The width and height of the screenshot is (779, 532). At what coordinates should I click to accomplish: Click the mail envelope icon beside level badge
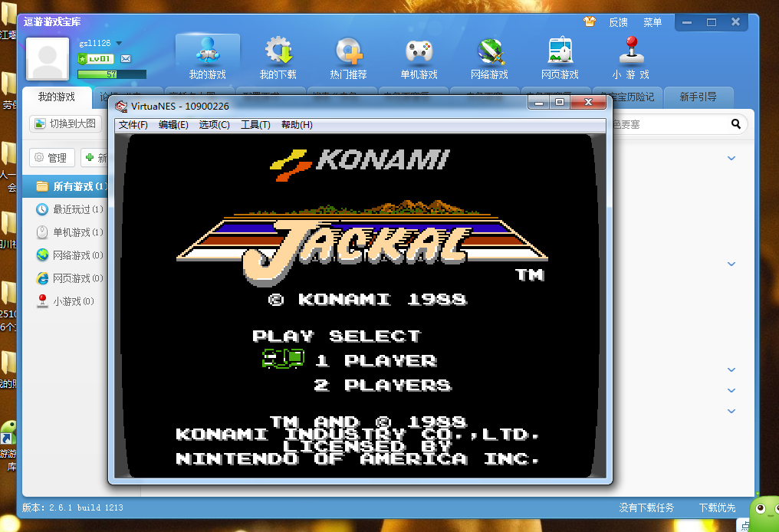point(126,59)
